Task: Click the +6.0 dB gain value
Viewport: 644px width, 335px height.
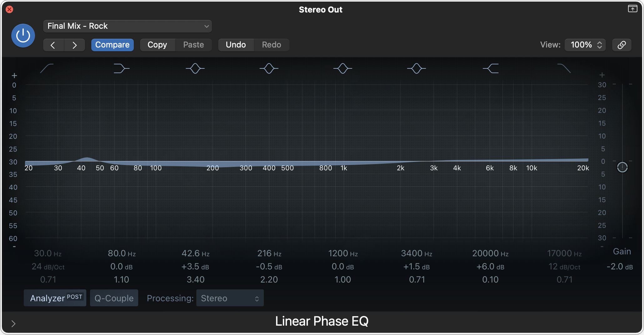Action: pos(490,267)
